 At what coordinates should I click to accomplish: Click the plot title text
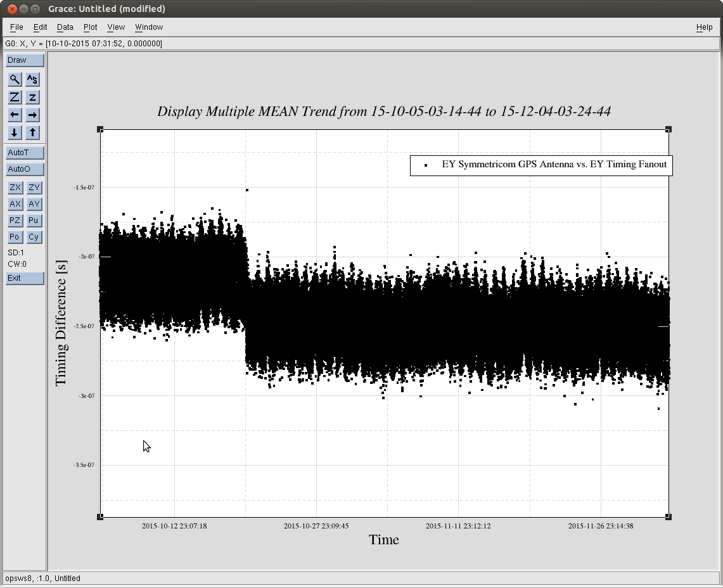point(384,112)
